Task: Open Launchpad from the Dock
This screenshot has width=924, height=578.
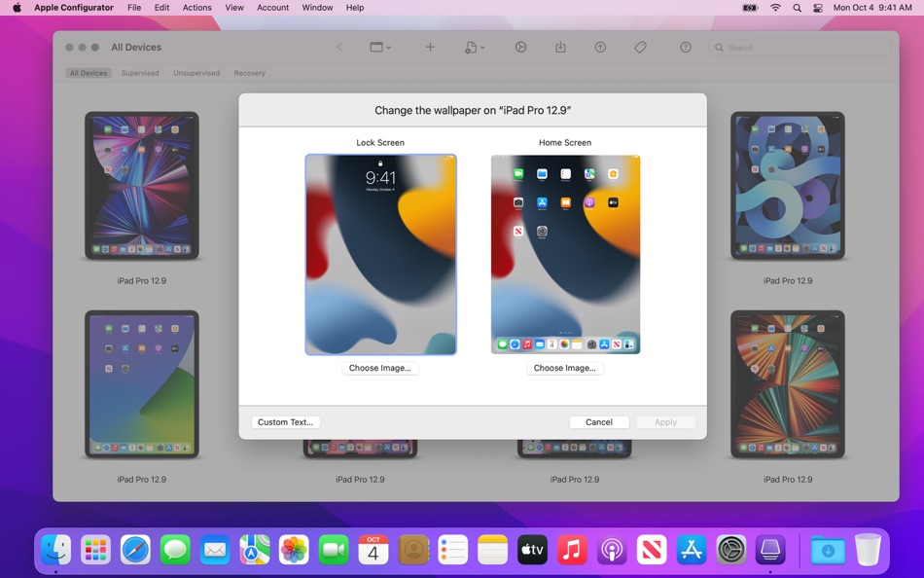Action: click(95, 551)
